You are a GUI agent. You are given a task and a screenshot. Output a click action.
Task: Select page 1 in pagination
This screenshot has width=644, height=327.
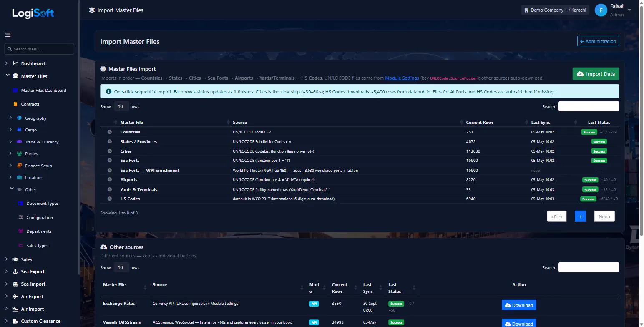580,216
